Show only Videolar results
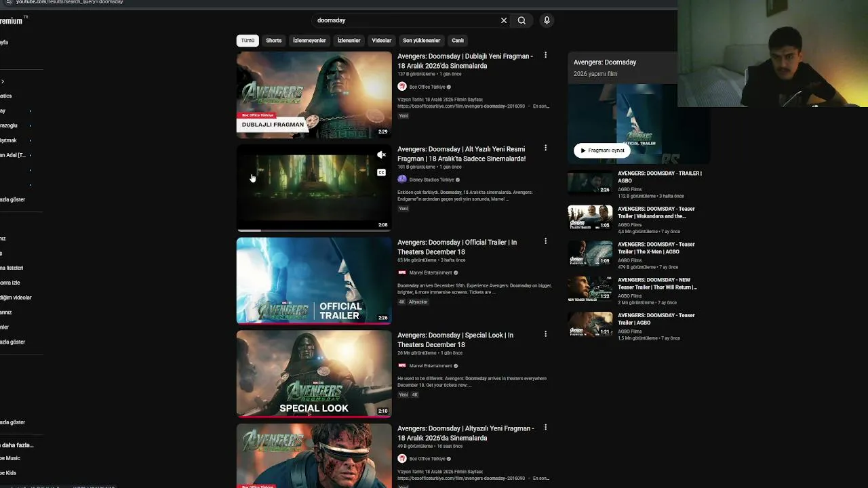868x488 pixels. (382, 41)
